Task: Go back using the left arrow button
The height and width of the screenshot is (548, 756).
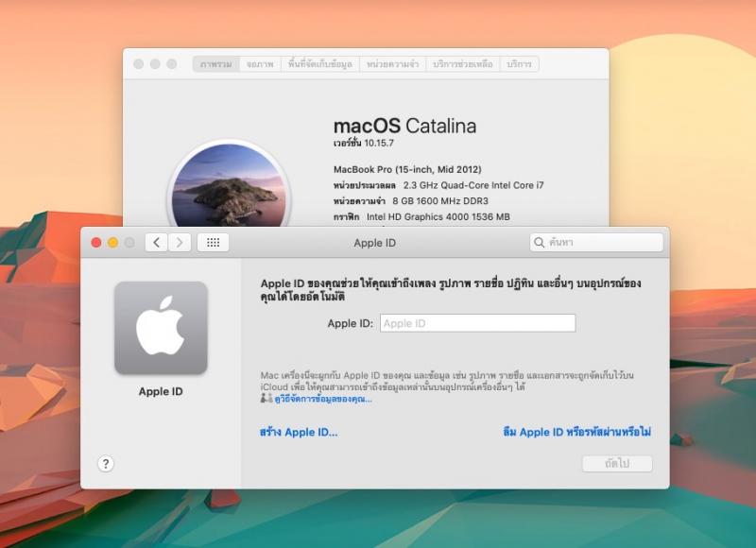Action: 156,243
